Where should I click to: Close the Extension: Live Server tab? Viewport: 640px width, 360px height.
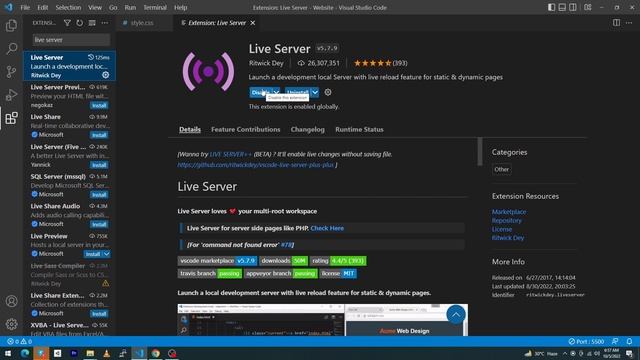(x=253, y=23)
